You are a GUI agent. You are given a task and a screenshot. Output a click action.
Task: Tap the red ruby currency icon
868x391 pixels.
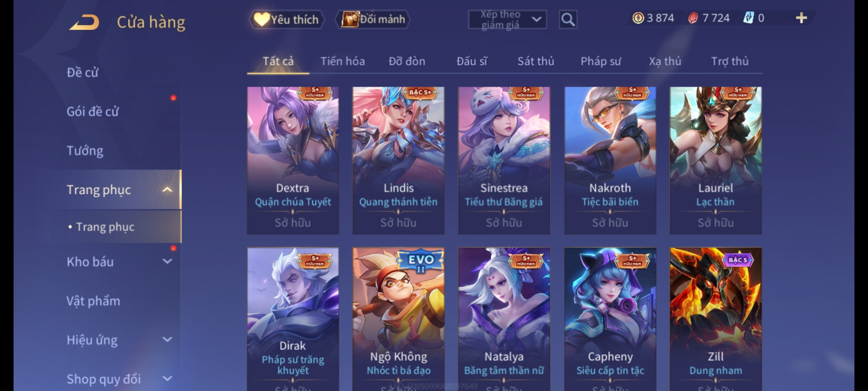click(693, 18)
